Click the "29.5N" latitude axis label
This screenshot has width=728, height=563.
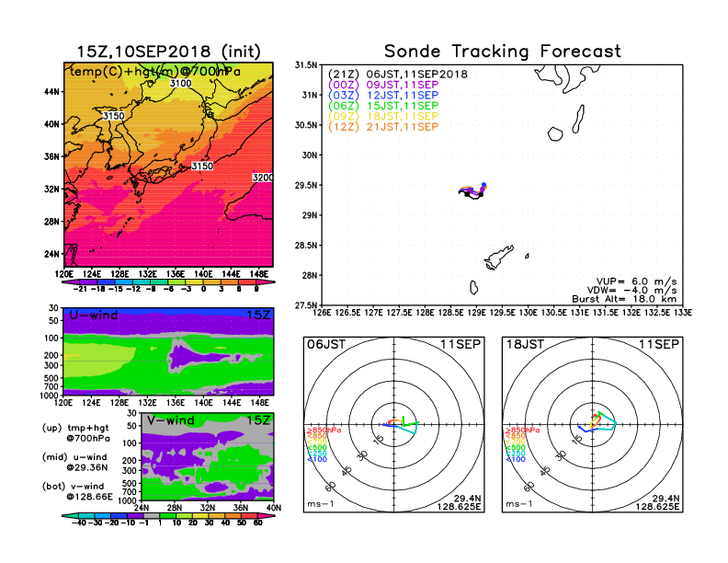click(306, 185)
